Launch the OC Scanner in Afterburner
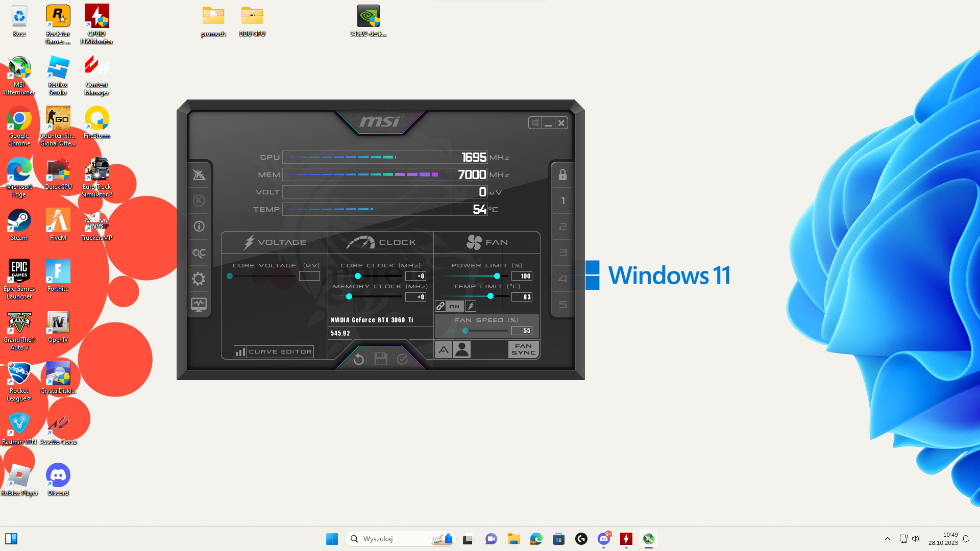Image resolution: width=980 pixels, height=551 pixels. [x=199, y=253]
